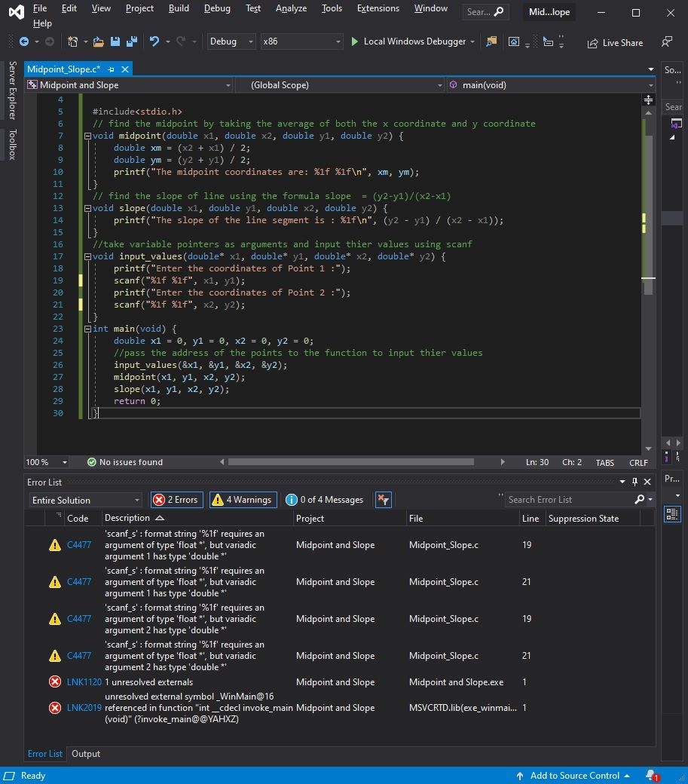The height and width of the screenshot is (784, 688).
Task: Open the Build menu
Action: [179, 8]
